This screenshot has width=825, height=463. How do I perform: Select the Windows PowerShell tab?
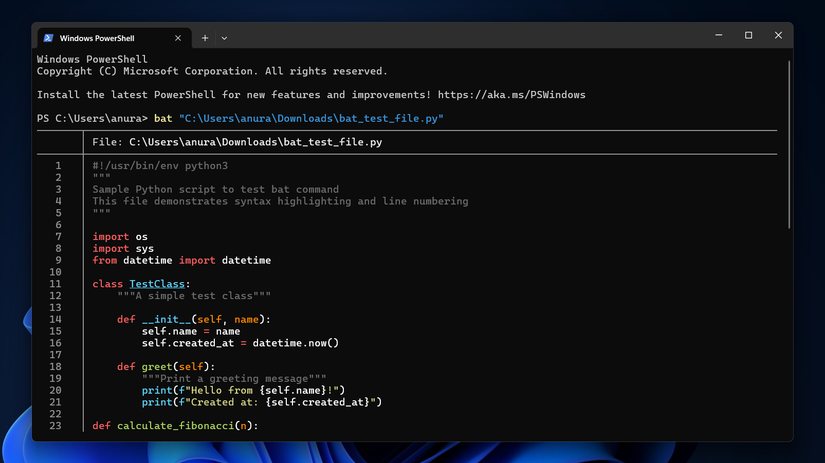[114, 38]
